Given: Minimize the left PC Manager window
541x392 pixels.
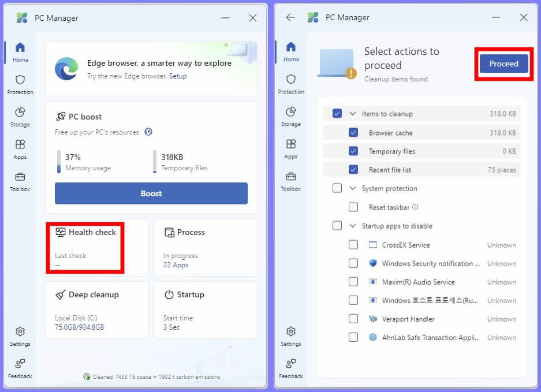Looking at the screenshot, I should [x=225, y=17].
